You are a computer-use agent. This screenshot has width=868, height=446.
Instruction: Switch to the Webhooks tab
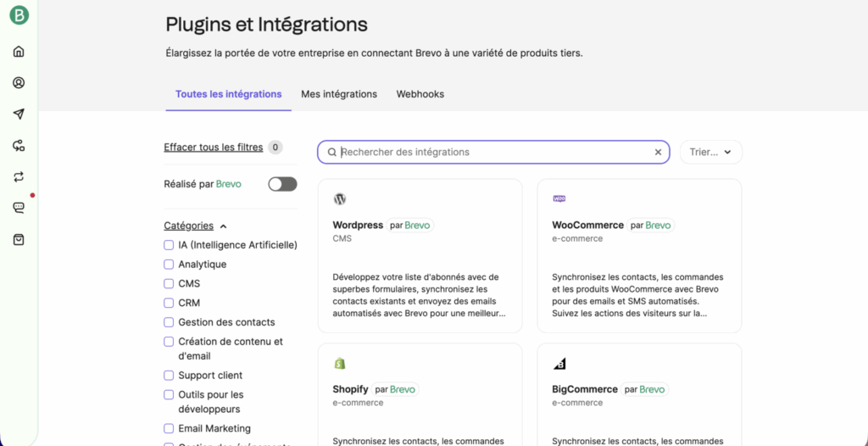pyautogui.click(x=420, y=94)
